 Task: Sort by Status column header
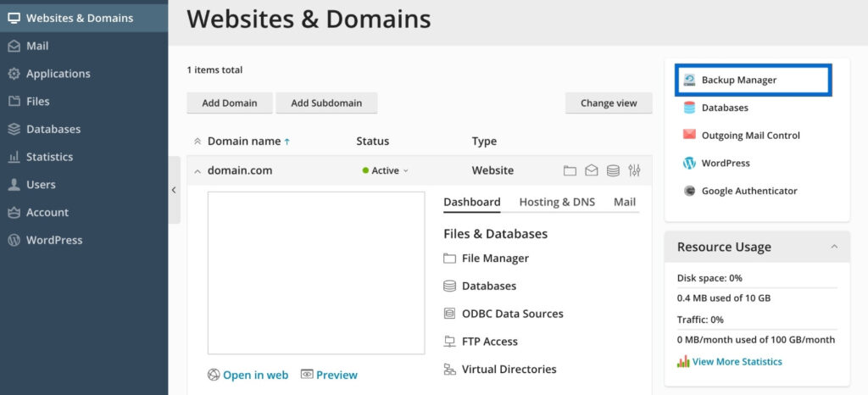(373, 141)
